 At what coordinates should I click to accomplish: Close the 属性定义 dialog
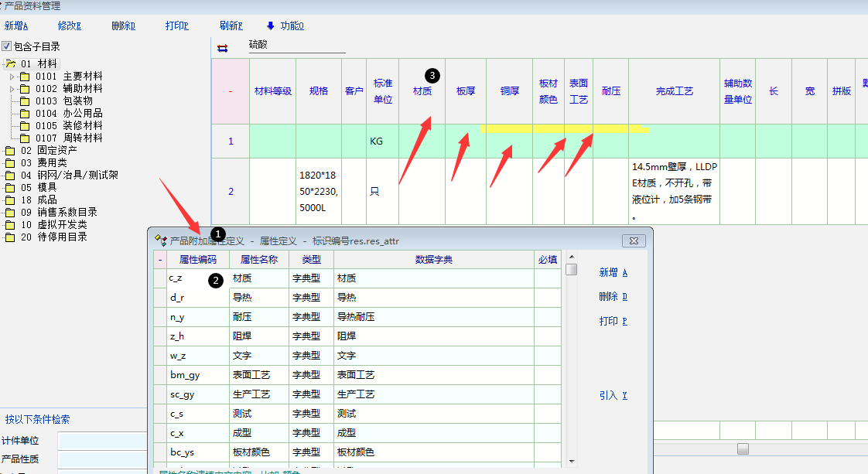(633, 240)
